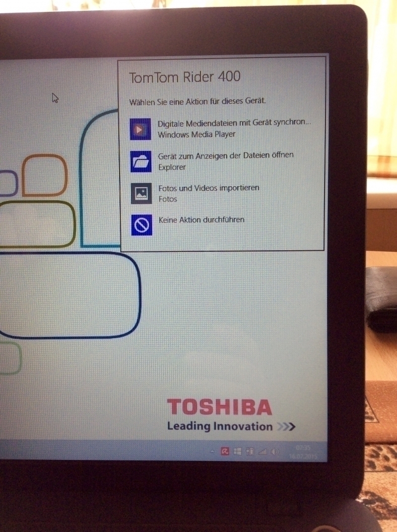This screenshot has width=397, height=532.
Task: Open Avira antivirus from system tray
Action: 225,452
